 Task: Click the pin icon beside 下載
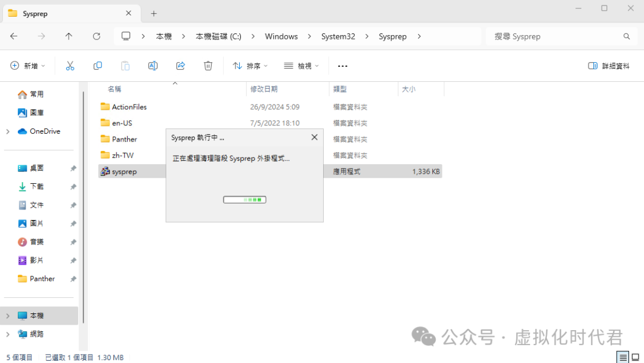pos(73,187)
